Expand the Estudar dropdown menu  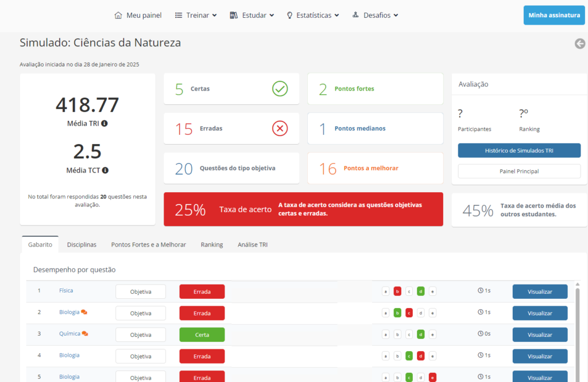pos(252,15)
